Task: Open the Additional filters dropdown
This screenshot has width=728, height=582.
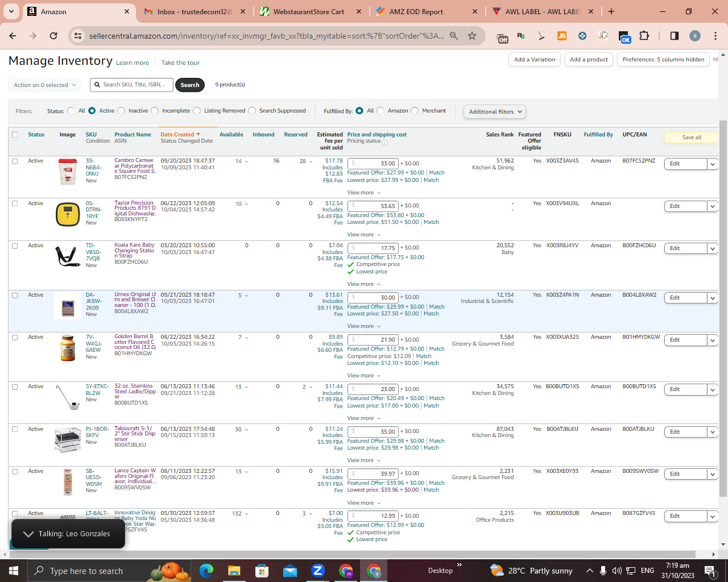Action: pyautogui.click(x=494, y=112)
